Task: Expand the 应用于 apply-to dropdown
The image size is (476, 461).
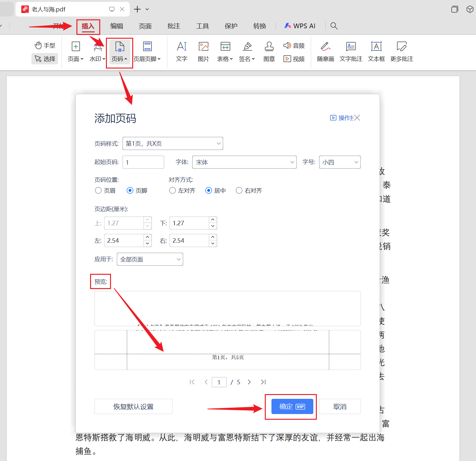Action: (178, 259)
